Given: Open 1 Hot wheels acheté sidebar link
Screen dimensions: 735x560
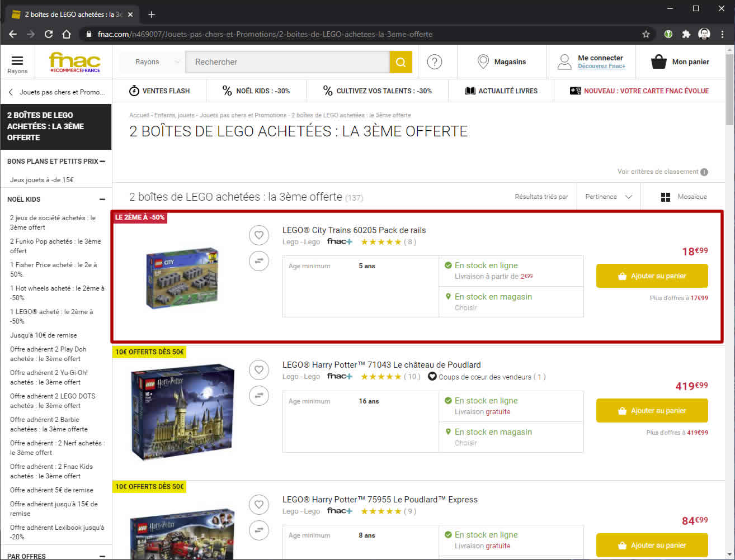Looking at the screenshot, I should coord(57,293).
